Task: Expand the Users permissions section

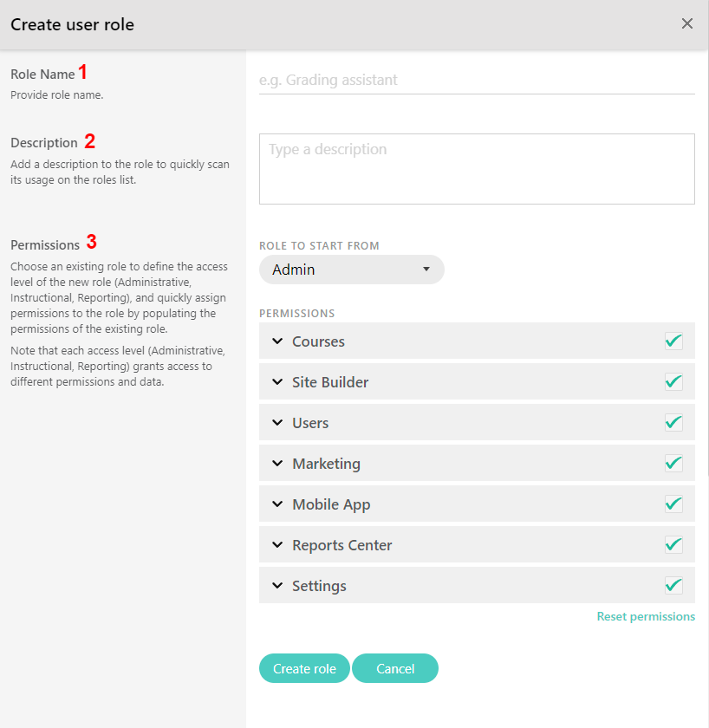Action: click(x=277, y=422)
